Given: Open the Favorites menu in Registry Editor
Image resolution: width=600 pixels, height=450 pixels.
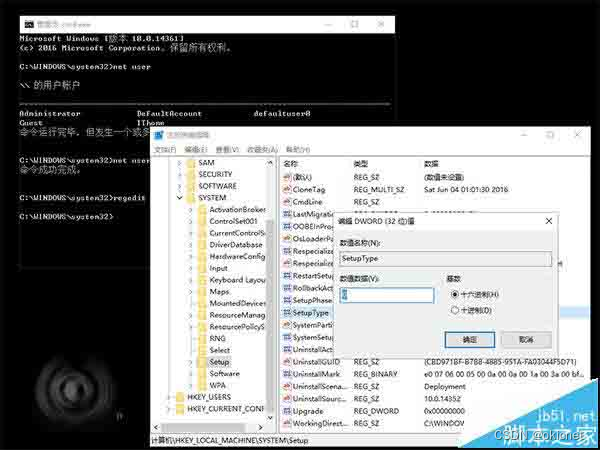Looking at the screenshot, I should (x=262, y=149).
